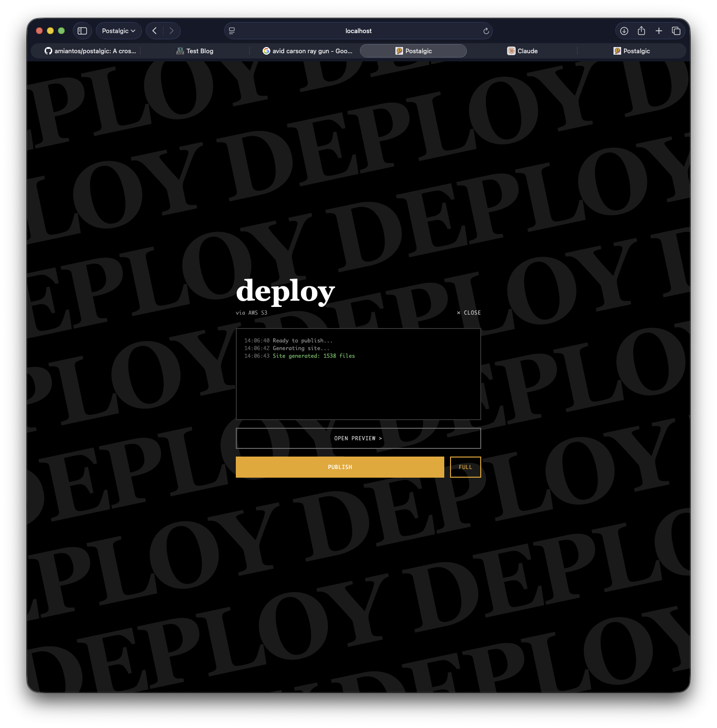Viewport: 717px width, 728px height.
Task: Switch to the Claude tab
Action: 522,51
